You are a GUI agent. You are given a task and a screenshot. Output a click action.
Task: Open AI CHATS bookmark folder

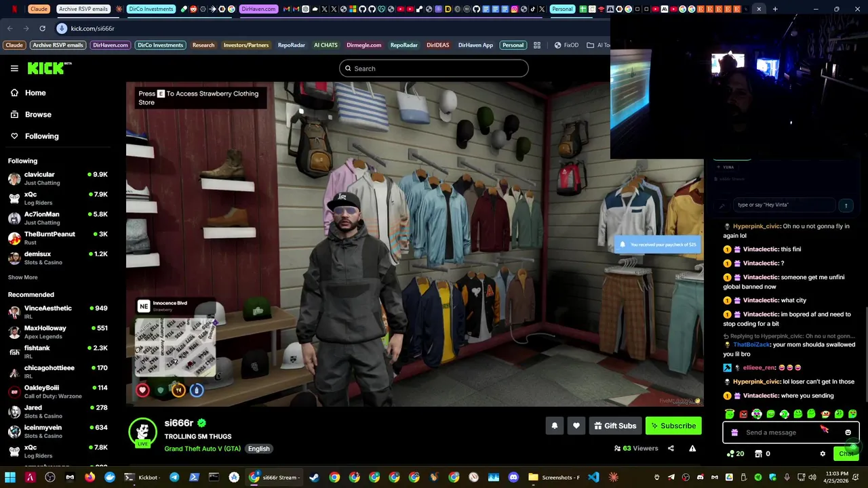[325, 45]
